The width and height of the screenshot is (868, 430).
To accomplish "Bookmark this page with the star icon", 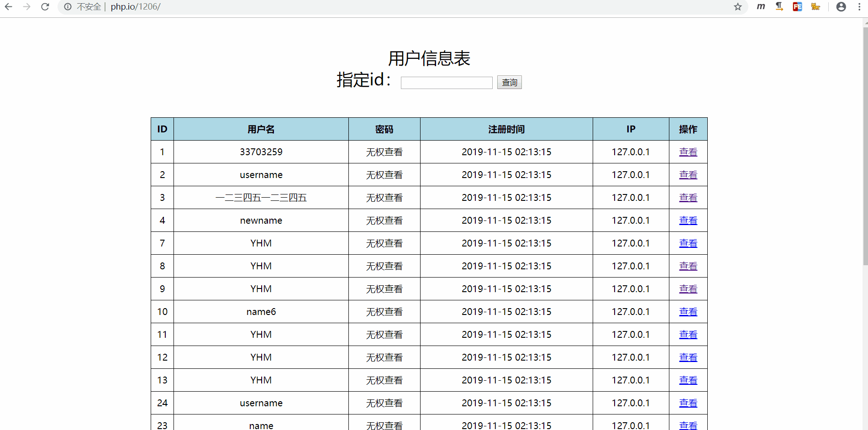I will click(x=738, y=6).
